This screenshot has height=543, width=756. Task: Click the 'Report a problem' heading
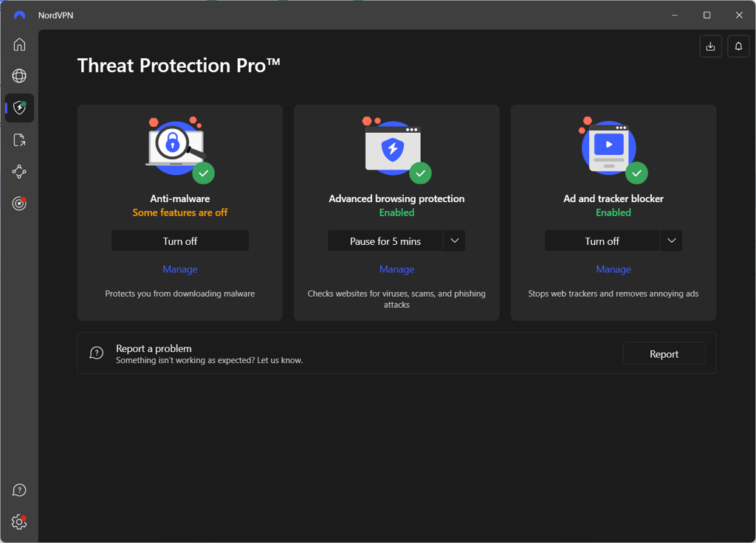pyautogui.click(x=154, y=348)
